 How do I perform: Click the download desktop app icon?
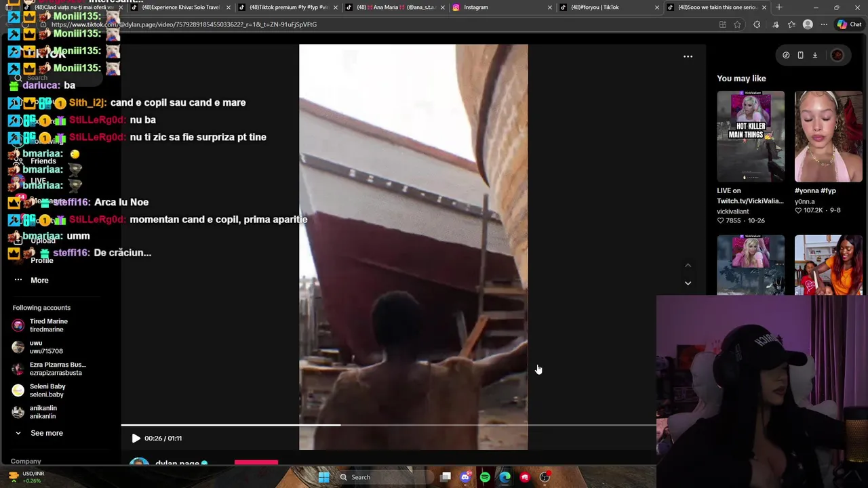point(815,56)
